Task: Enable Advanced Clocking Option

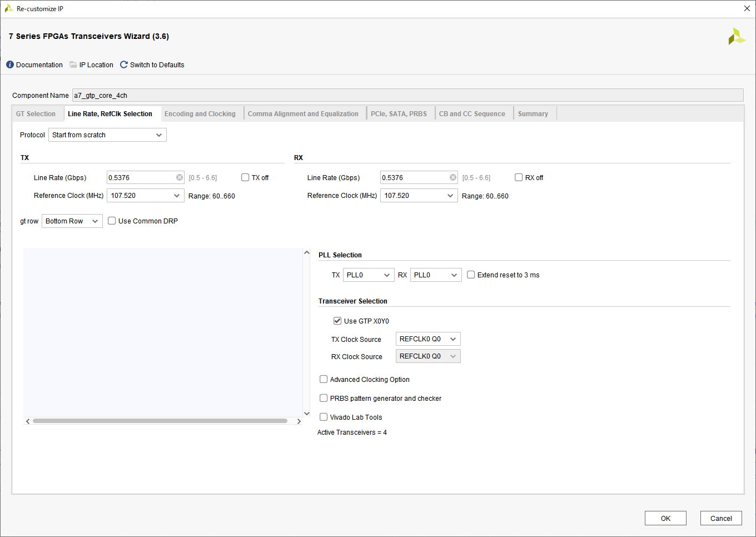Action: (x=324, y=379)
